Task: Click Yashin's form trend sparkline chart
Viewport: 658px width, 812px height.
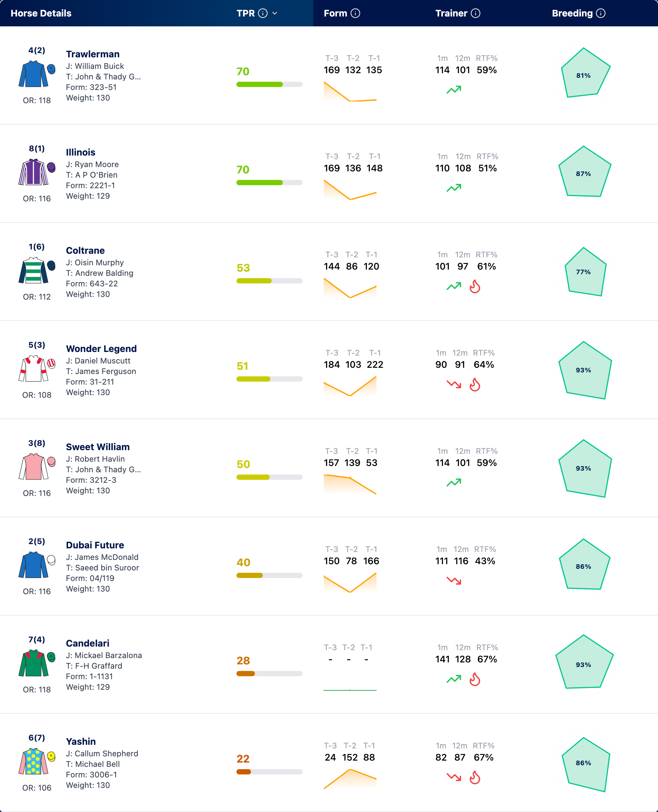Action: [x=350, y=779]
